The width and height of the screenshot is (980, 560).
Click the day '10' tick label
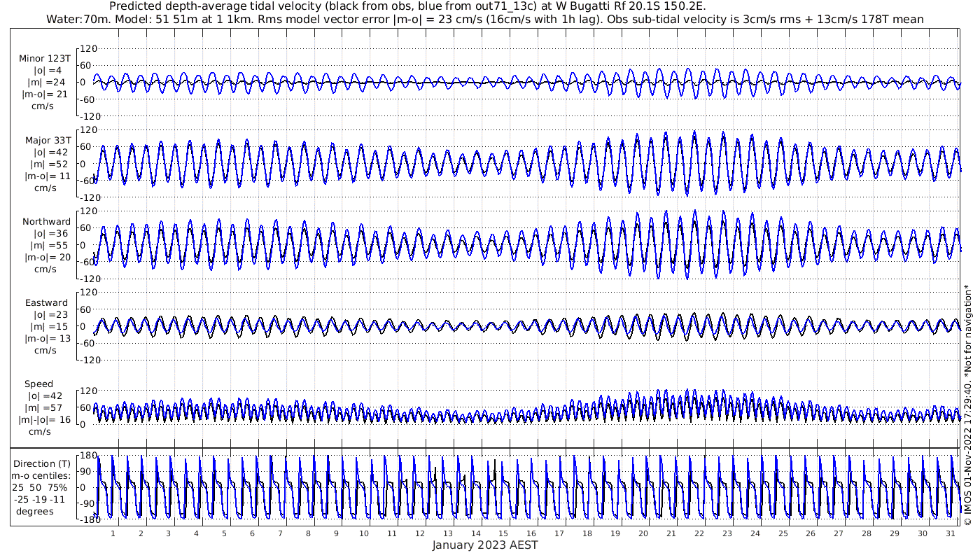pos(363,533)
